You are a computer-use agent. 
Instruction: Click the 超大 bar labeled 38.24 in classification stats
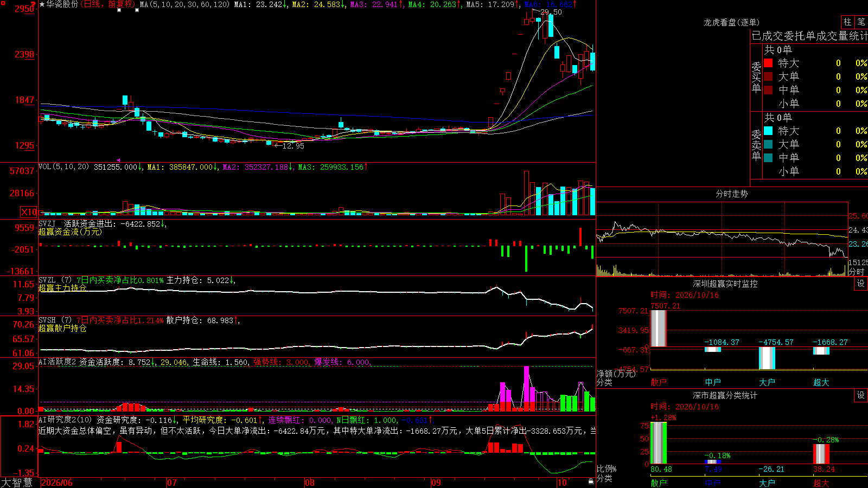[821, 454]
